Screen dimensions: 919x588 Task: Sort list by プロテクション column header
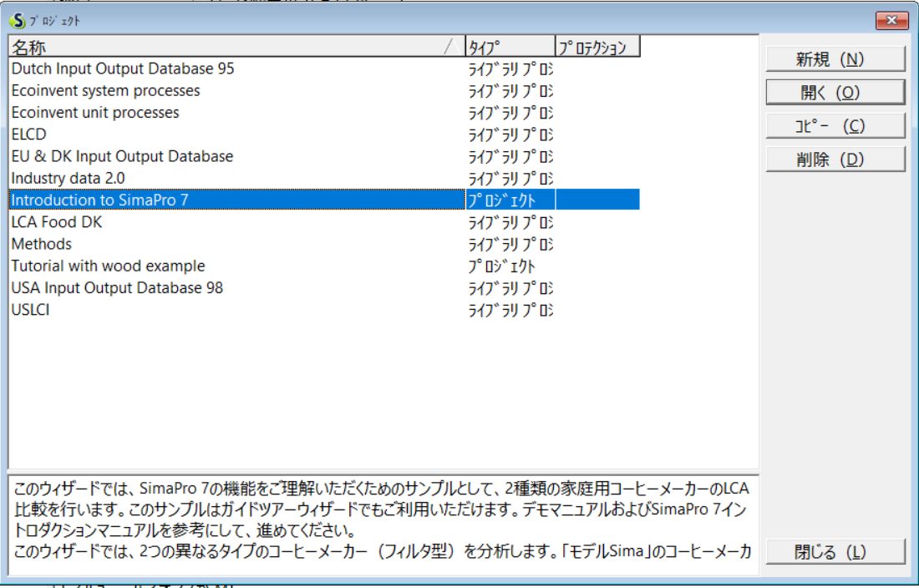pyautogui.click(x=597, y=46)
